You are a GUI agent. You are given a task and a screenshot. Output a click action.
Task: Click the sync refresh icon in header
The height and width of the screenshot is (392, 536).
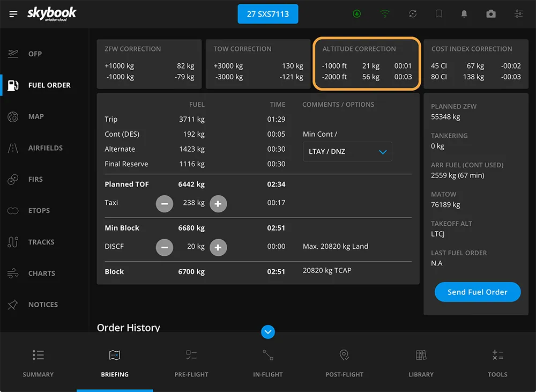(412, 14)
